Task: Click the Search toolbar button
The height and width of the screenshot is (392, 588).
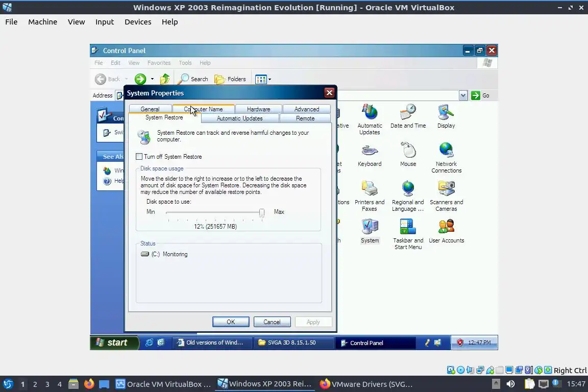Action: point(193,79)
